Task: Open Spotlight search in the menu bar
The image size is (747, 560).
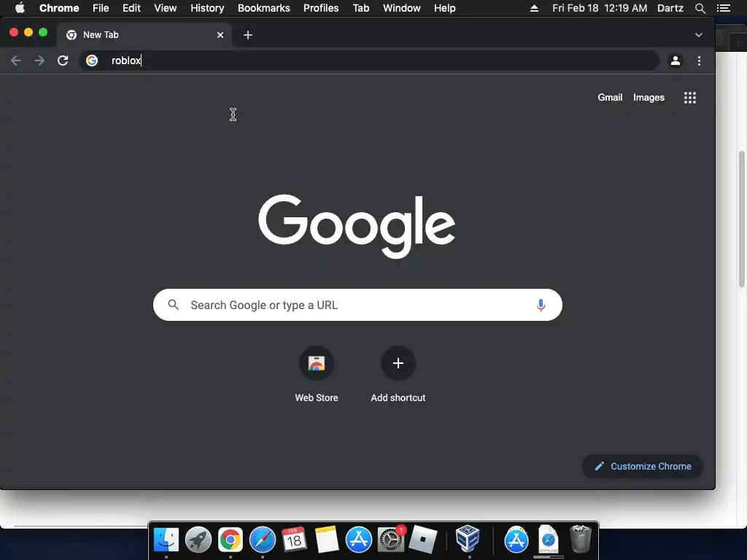Action: [x=700, y=8]
